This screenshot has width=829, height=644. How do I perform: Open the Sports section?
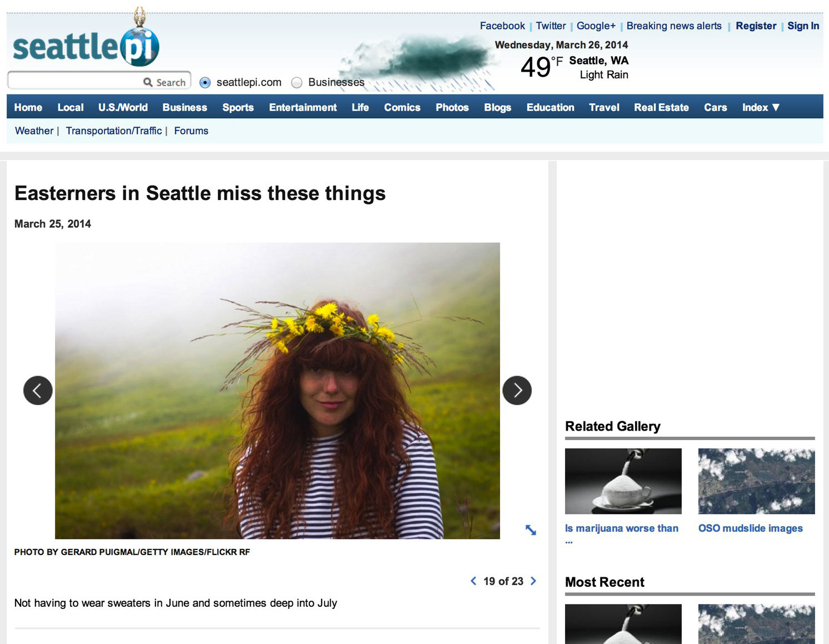[238, 107]
